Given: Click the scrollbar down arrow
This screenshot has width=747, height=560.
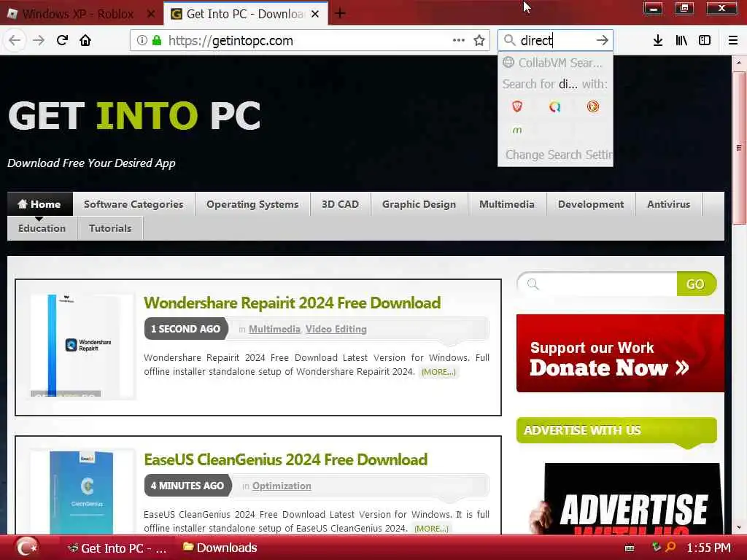Looking at the screenshot, I should pos(739,528).
